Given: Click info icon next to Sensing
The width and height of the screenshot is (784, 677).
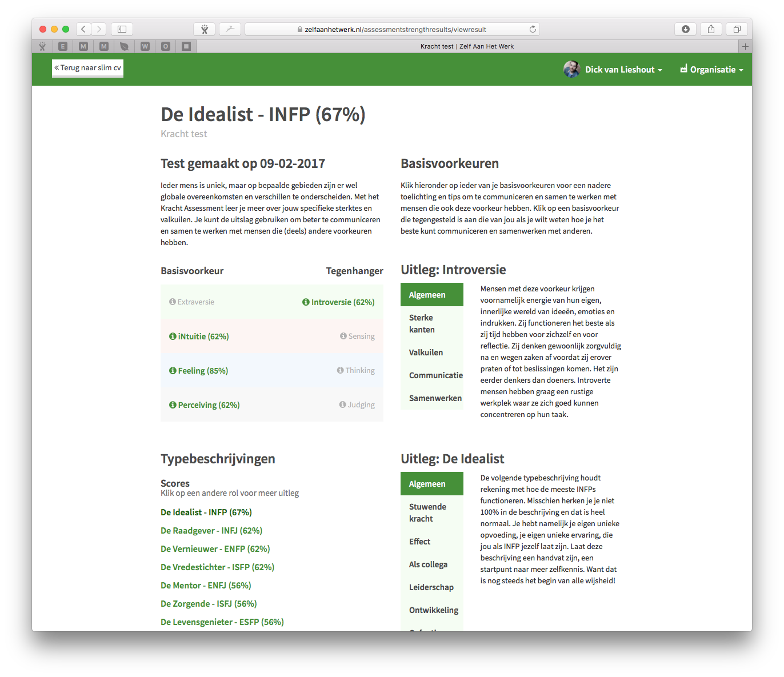Looking at the screenshot, I should (x=343, y=336).
